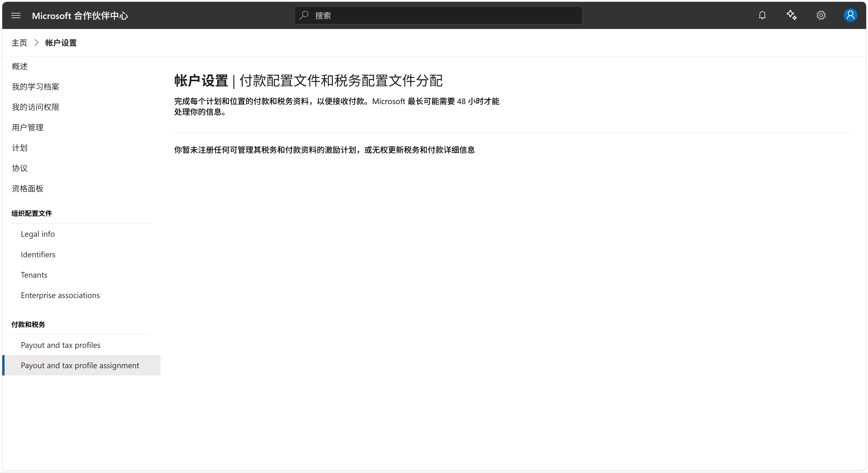Open Enterprise associations page
The height and width of the screenshot is (473, 868).
click(60, 295)
